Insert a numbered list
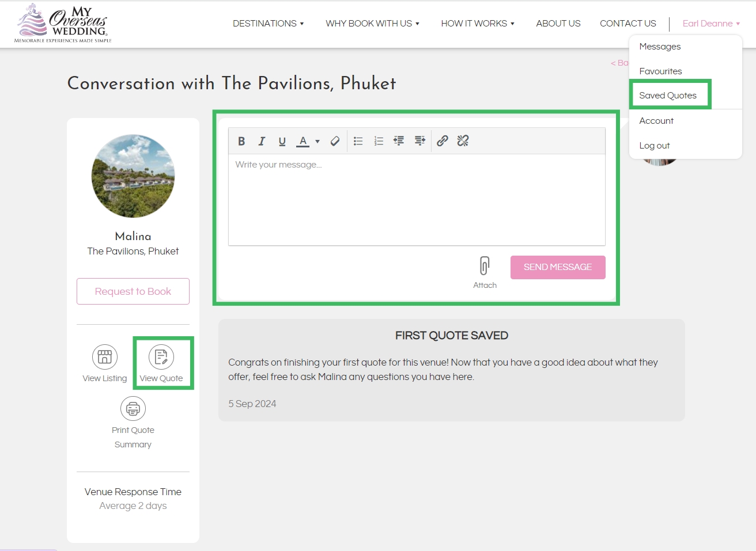 [379, 141]
